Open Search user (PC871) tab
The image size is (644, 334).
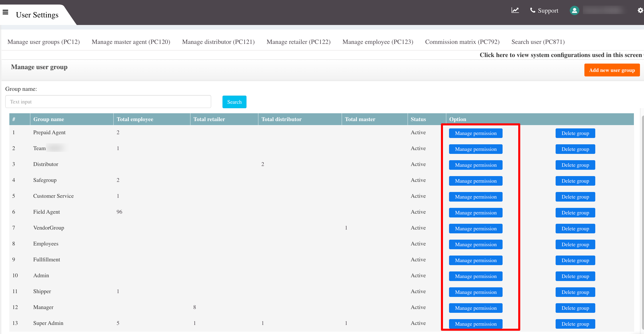coord(538,42)
